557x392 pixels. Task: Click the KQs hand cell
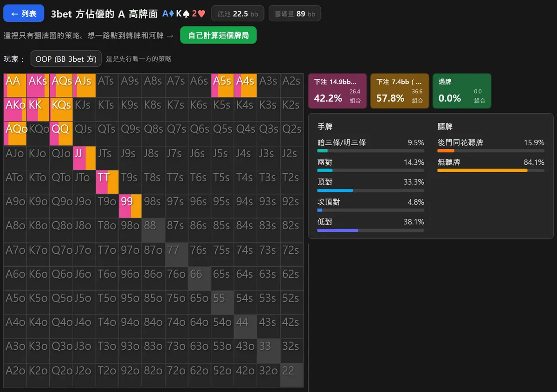[61, 109]
